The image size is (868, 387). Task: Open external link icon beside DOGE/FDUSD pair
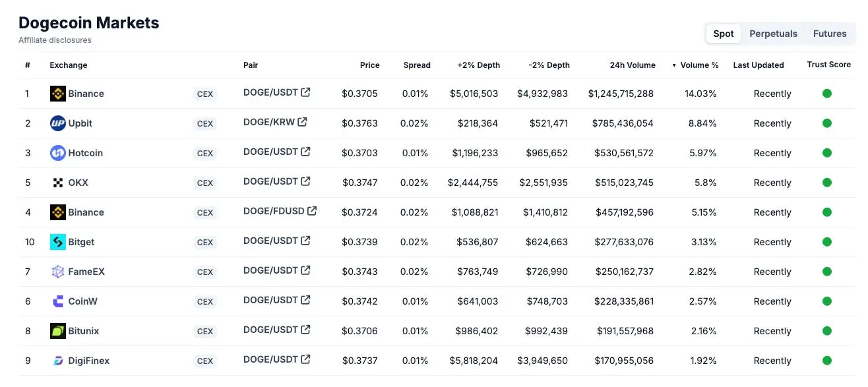[312, 211]
